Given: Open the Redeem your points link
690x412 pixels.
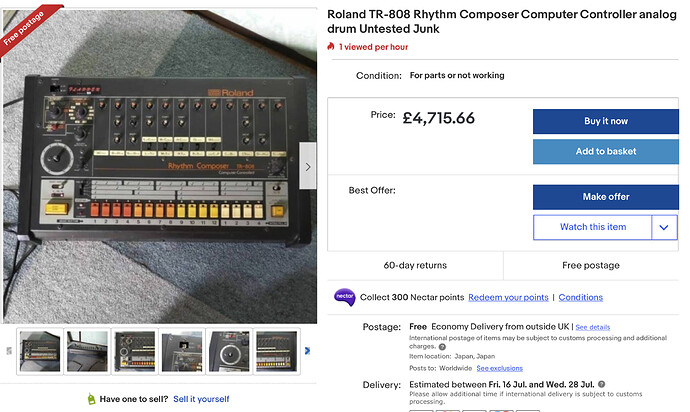Looking at the screenshot, I should point(508,297).
